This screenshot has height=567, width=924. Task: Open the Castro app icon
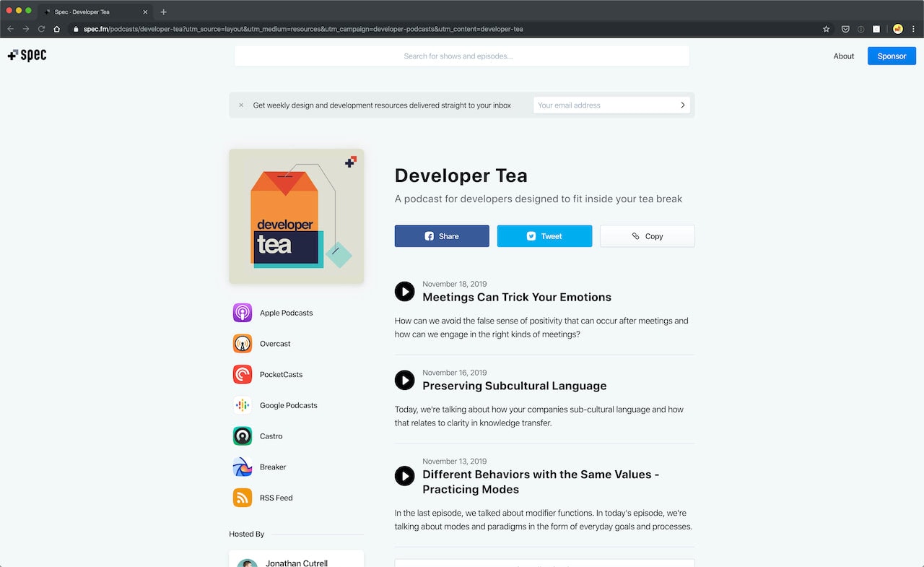pos(243,436)
